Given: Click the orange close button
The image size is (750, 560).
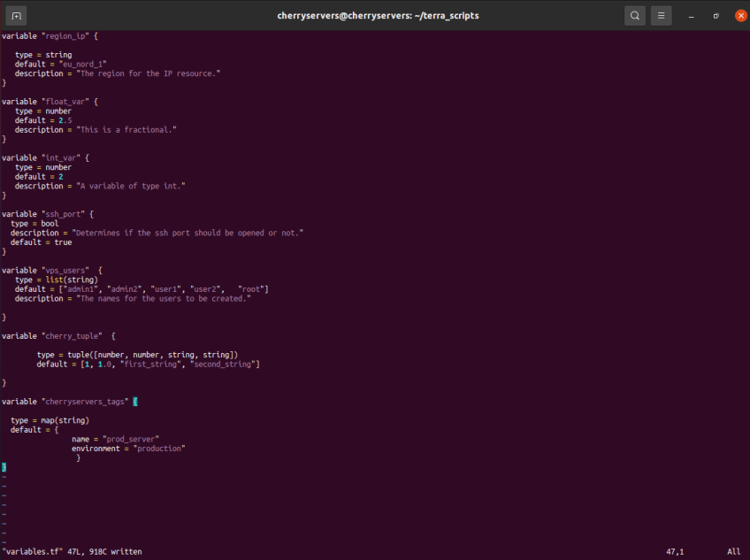Looking at the screenshot, I should point(740,15).
